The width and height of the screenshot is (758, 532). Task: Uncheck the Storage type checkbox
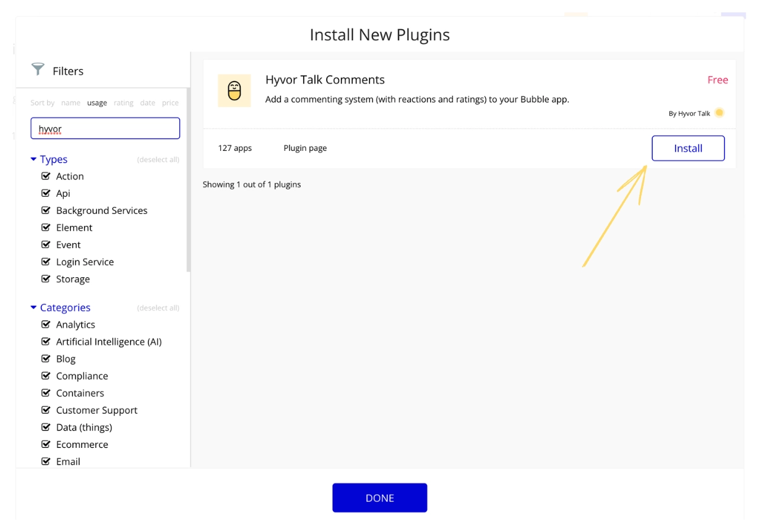pyautogui.click(x=46, y=279)
